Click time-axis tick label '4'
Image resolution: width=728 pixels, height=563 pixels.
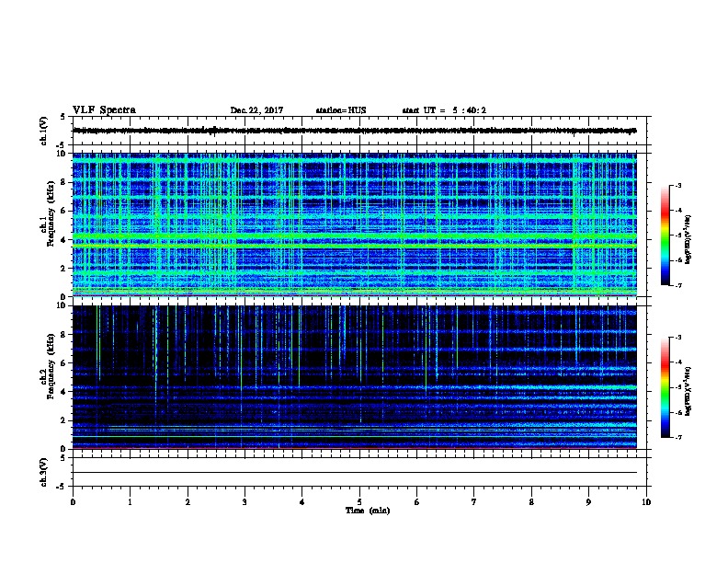point(302,501)
